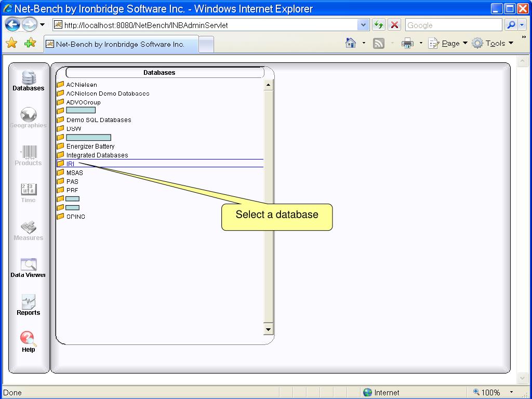Select the ACNielsen database name

(82, 85)
